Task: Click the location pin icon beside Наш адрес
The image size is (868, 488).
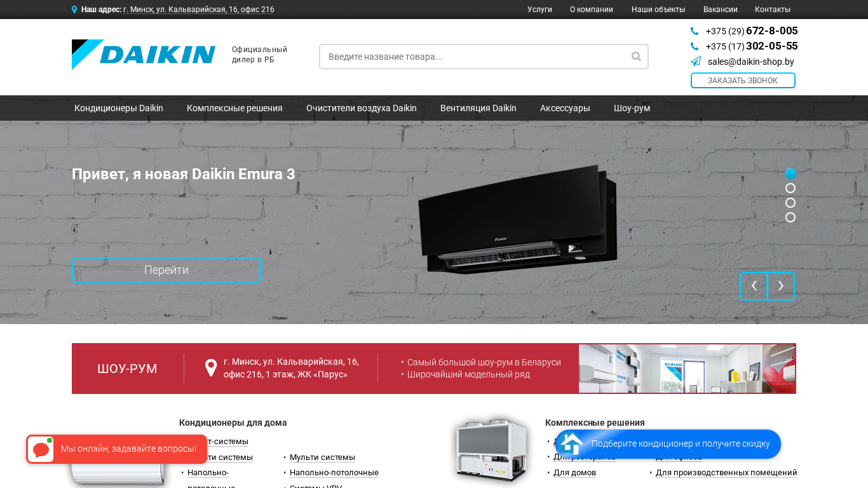Action: [x=74, y=10]
